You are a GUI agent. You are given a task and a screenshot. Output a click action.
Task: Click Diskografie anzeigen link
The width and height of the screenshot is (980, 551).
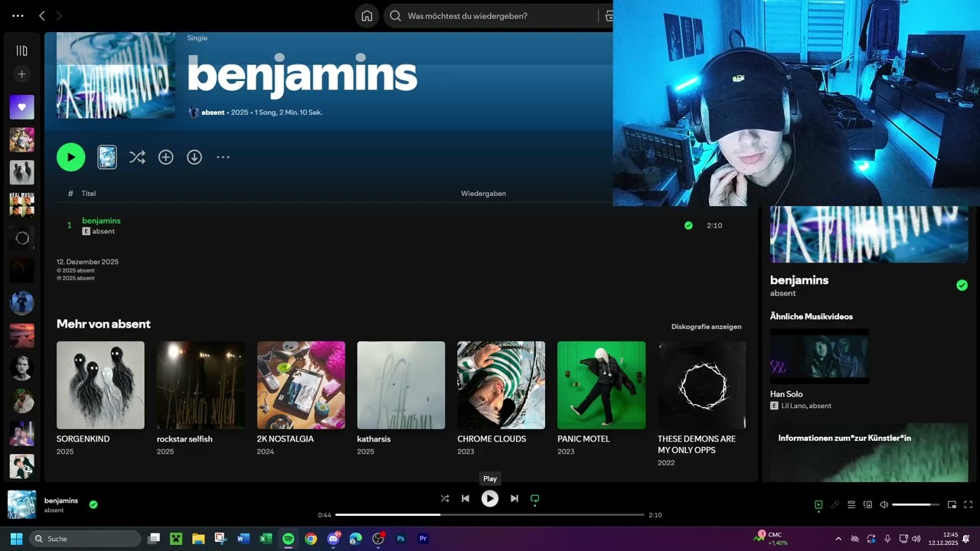706,327
